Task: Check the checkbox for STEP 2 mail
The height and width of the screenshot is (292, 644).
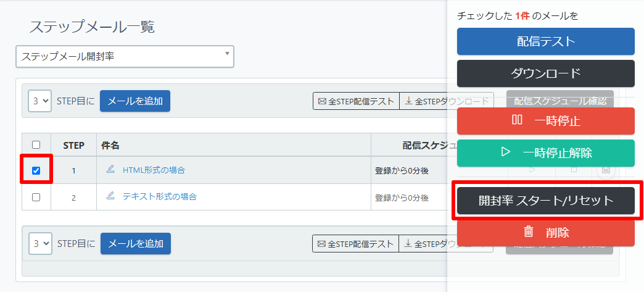Action: click(x=36, y=197)
